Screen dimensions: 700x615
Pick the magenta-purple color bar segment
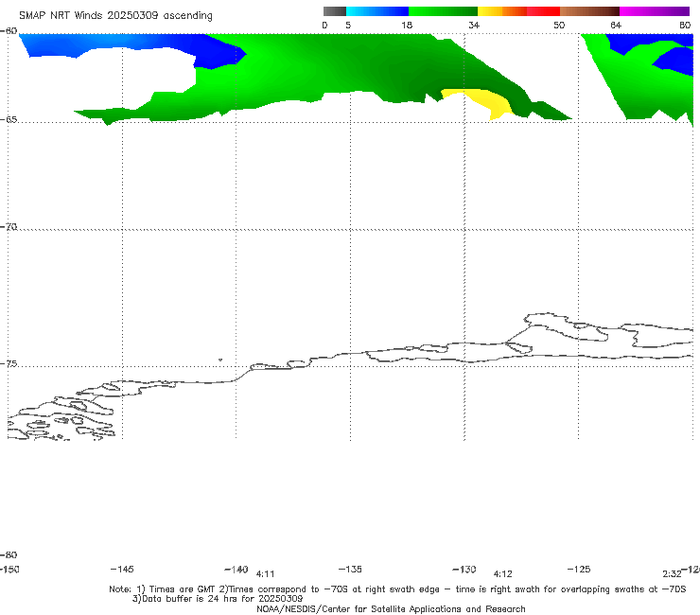(x=655, y=11)
